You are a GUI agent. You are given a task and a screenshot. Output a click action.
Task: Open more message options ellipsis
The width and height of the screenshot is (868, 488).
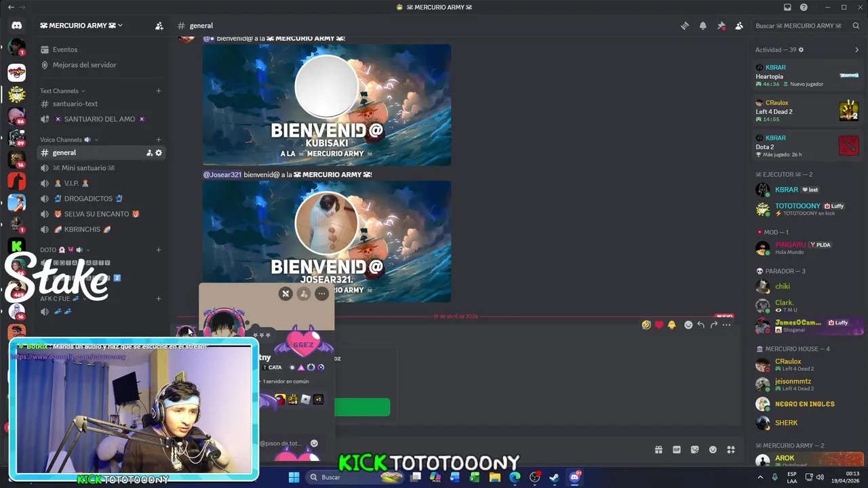coord(726,325)
